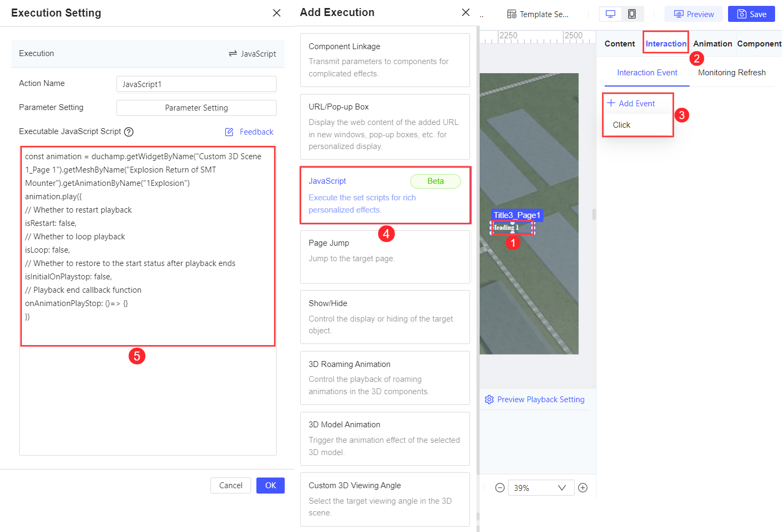Click the plus icon of Add Event

[611, 103]
